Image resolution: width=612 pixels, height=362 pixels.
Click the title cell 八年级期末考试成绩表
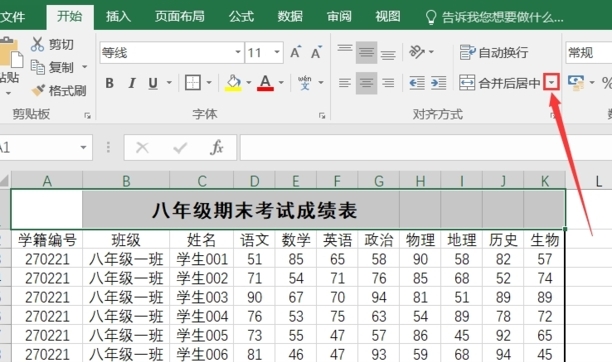[x=254, y=210]
